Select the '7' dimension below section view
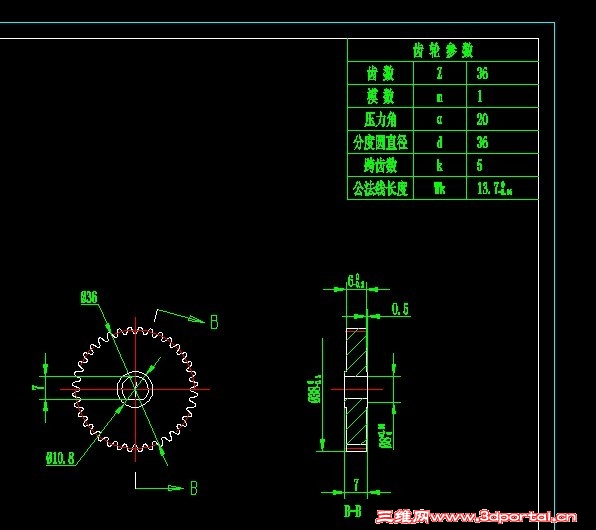 (356, 485)
